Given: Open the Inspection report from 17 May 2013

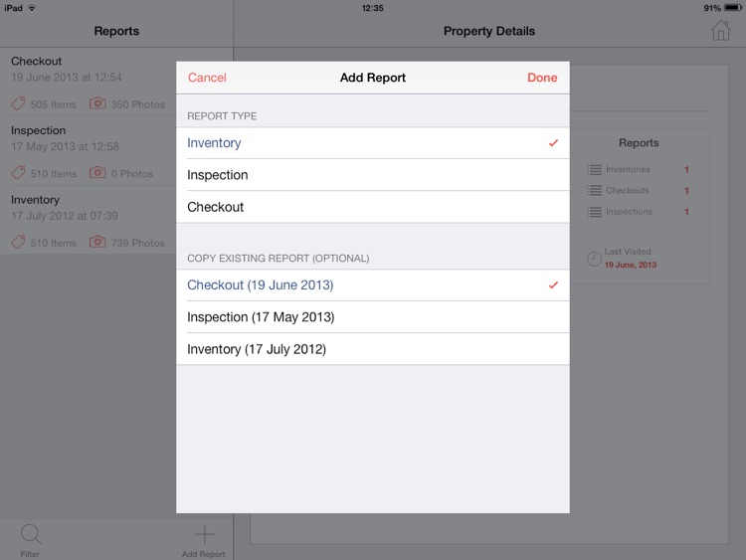Looking at the screenshot, I should click(88, 151).
